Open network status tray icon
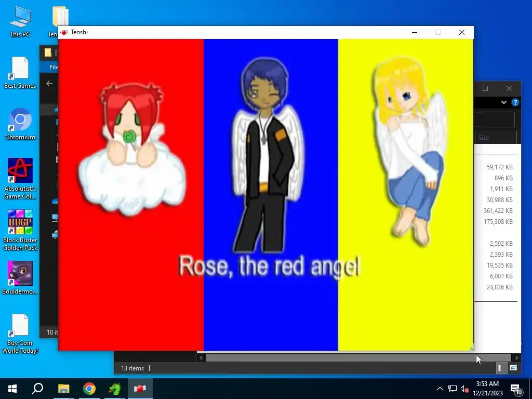The height and width of the screenshot is (399, 532). tap(453, 389)
